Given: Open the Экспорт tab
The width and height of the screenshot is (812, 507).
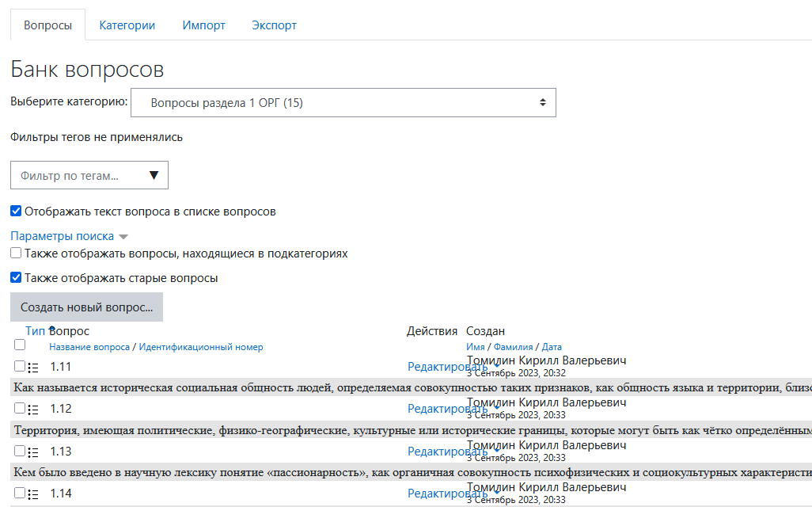Looking at the screenshot, I should point(274,25).
